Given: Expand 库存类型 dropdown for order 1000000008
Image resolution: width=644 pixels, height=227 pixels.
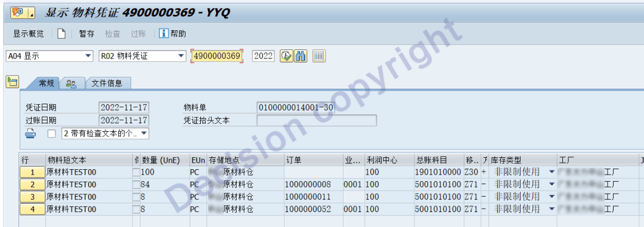Looking at the screenshot, I should tap(552, 184).
